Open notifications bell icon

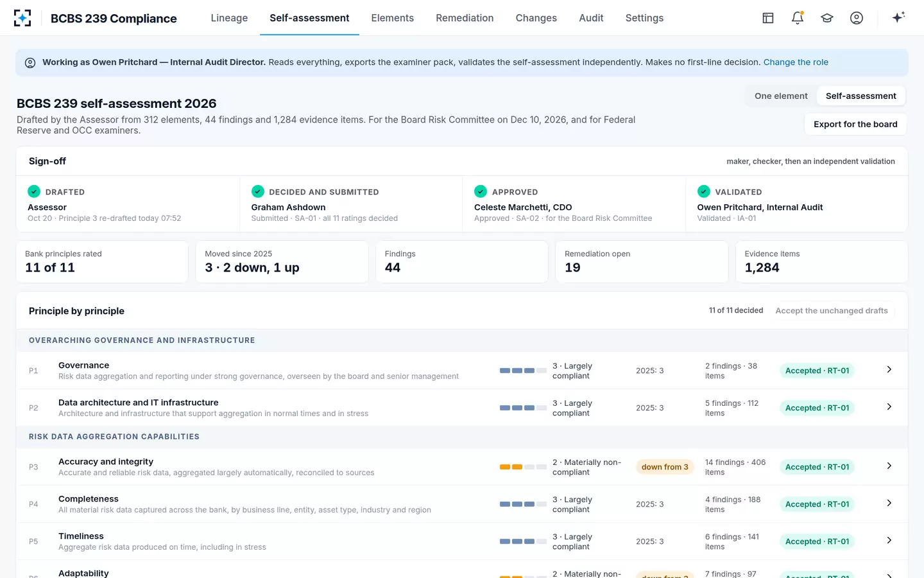[x=798, y=18]
